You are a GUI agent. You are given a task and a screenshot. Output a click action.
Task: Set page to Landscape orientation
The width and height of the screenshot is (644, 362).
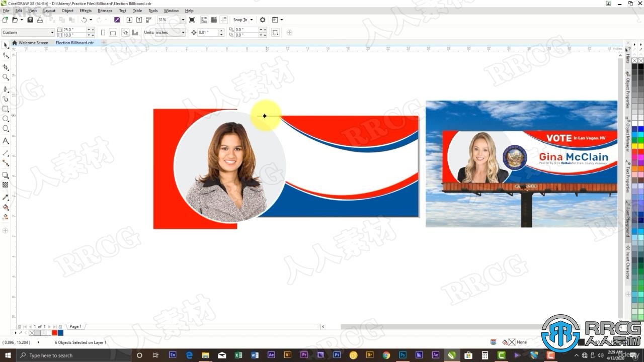tap(113, 32)
